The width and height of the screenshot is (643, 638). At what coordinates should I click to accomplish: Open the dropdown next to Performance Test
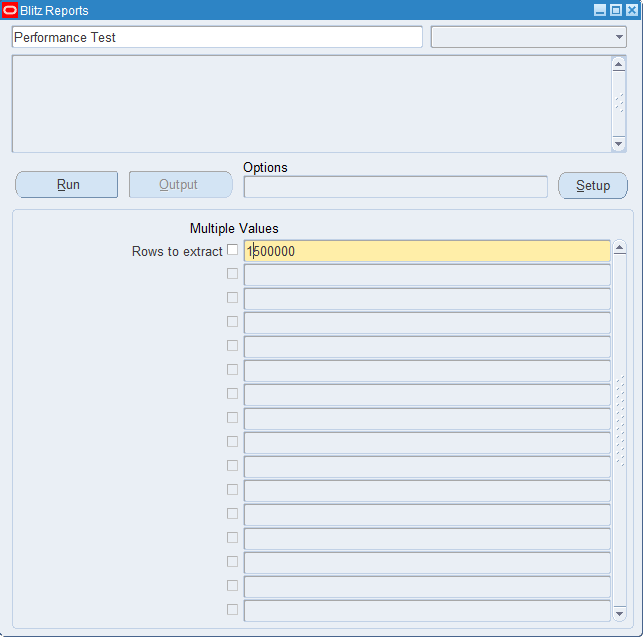619,37
